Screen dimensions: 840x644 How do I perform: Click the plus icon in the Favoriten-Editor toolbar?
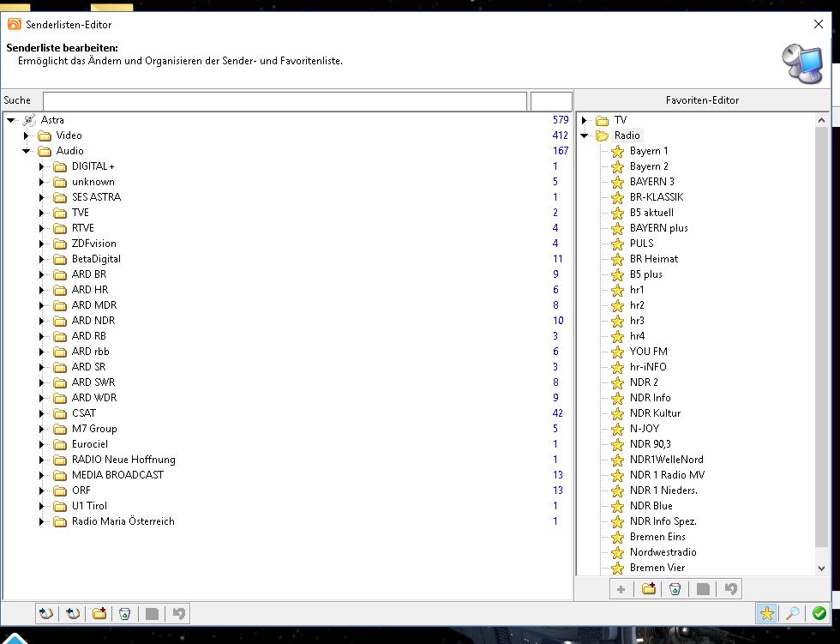pyautogui.click(x=621, y=589)
